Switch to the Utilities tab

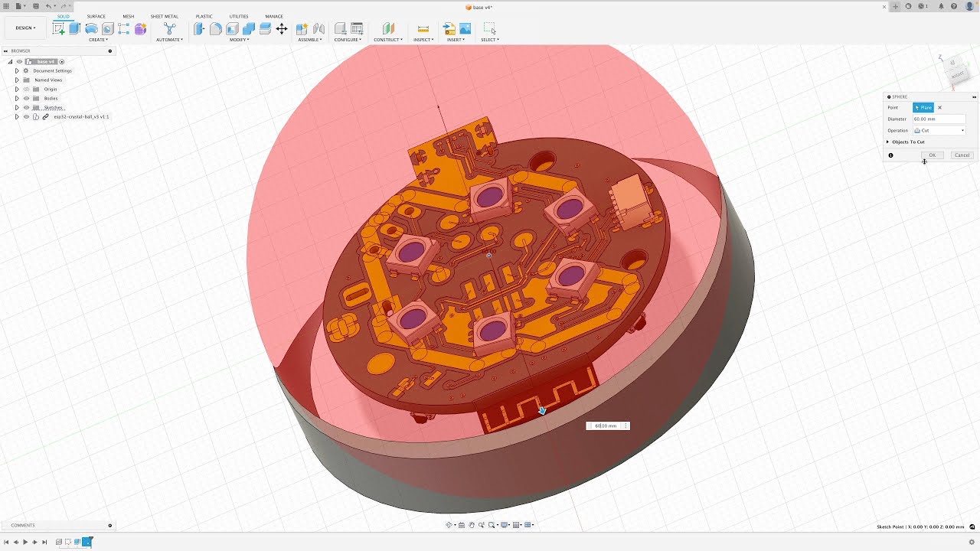point(239,16)
